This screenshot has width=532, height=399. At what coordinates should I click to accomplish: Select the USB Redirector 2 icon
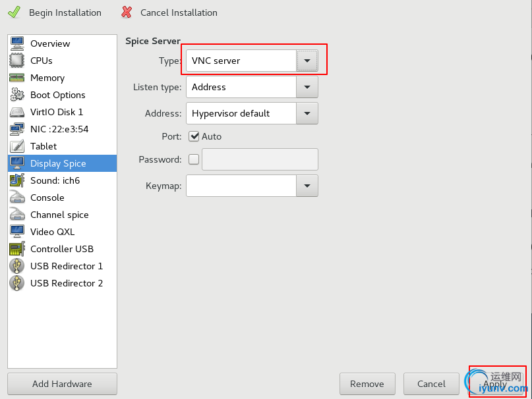[17, 283]
